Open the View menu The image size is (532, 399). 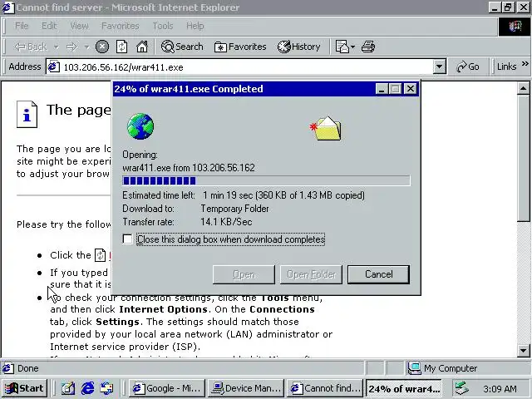80,26
